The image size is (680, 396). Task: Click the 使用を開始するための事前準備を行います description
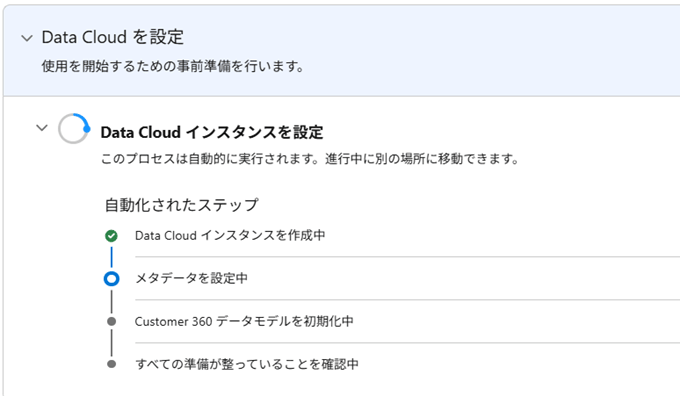pos(173,66)
